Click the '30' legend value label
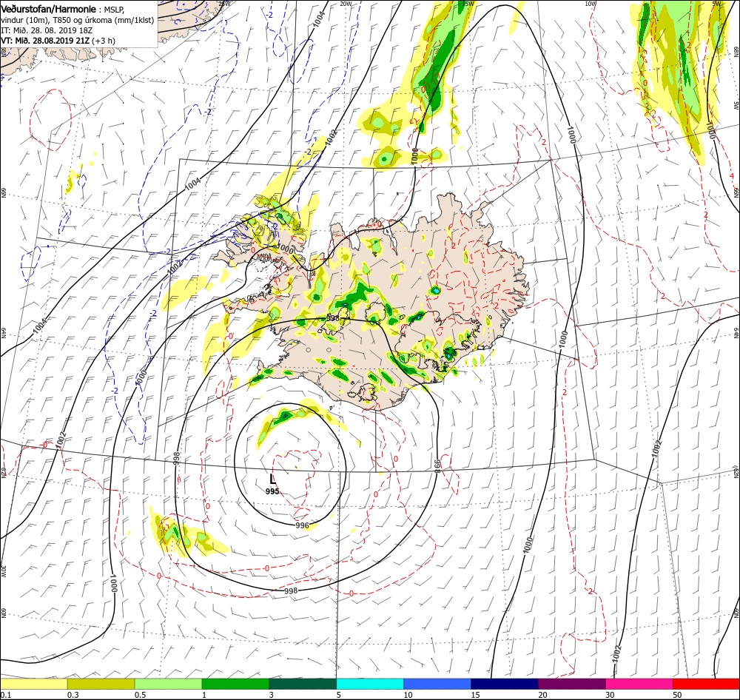The width and height of the screenshot is (740, 700). pyautogui.click(x=610, y=695)
